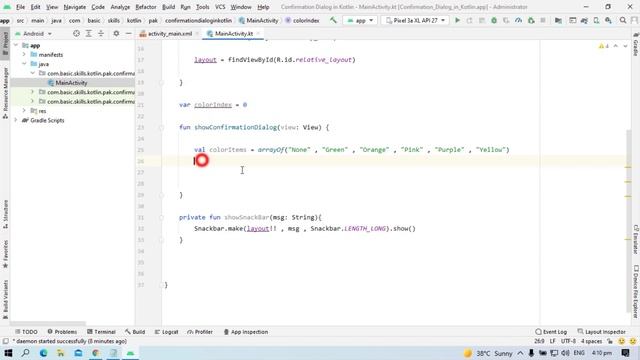Open Windows Start menu
This screenshot has width=640, height=360.
tap(8, 353)
